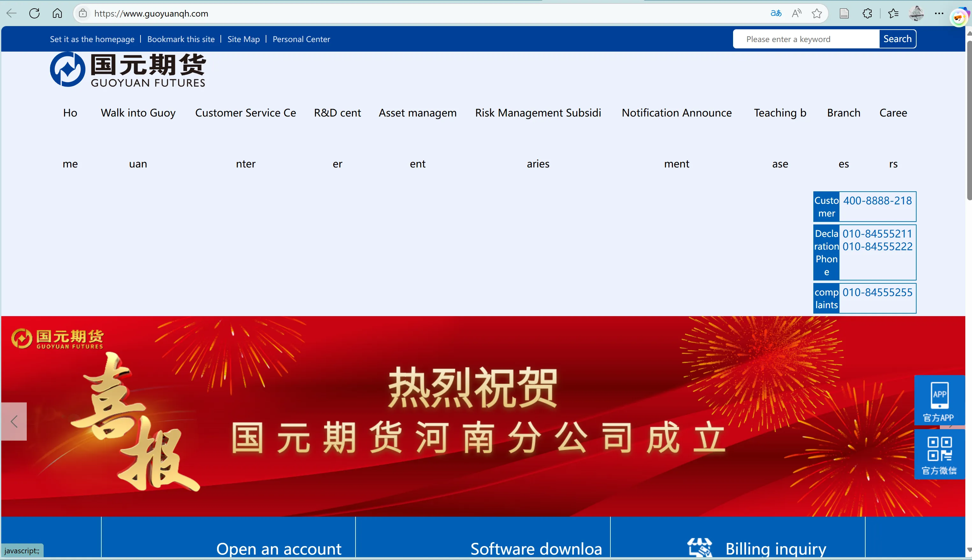Select the Home navigation item

pyautogui.click(x=70, y=138)
